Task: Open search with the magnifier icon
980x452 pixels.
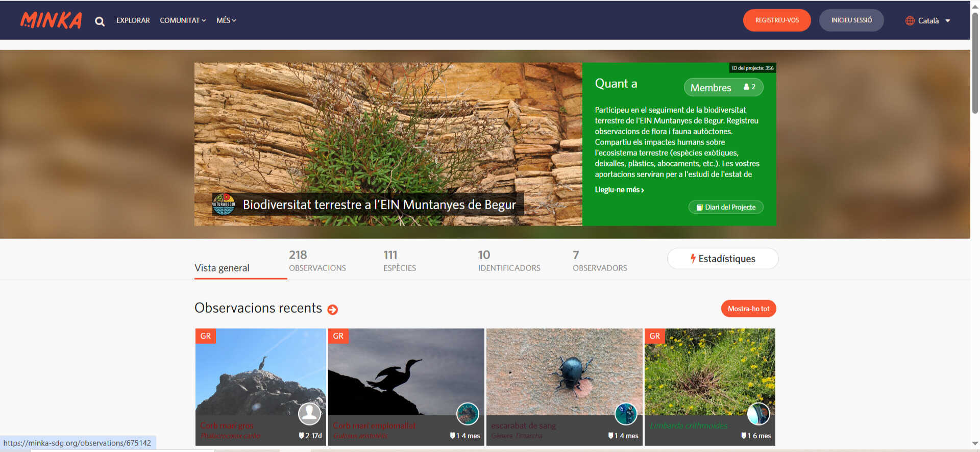Action: (x=100, y=21)
